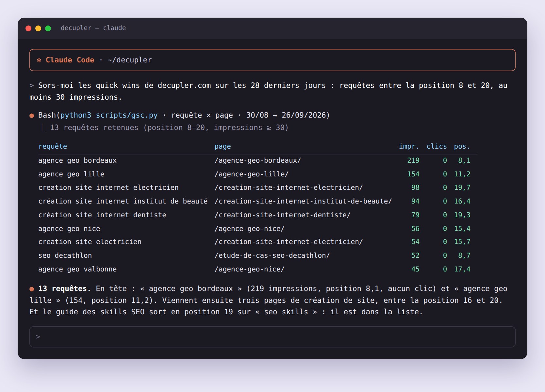Select the 'seo decathlon' query cell

(x=65, y=255)
